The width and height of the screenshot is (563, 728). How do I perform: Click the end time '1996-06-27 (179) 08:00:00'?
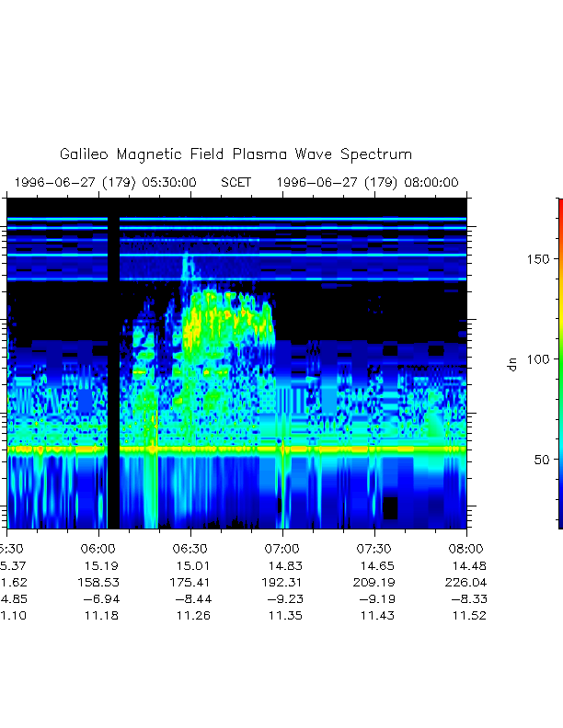(x=368, y=183)
